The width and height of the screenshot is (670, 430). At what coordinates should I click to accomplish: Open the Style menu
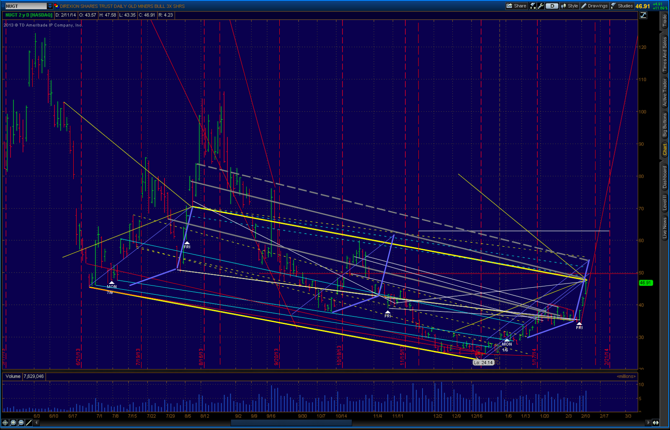coord(569,6)
